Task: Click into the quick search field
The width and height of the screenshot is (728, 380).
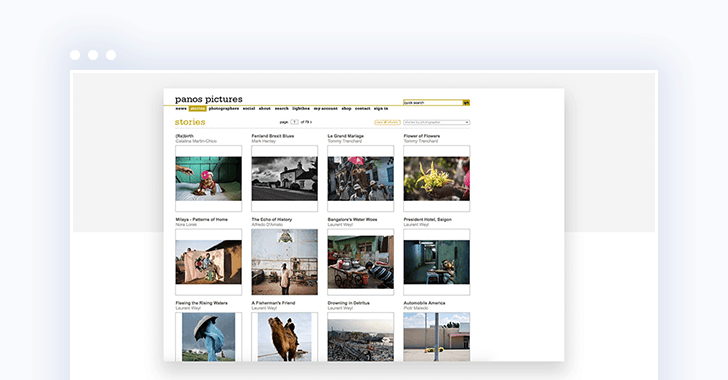Action: (433, 103)
